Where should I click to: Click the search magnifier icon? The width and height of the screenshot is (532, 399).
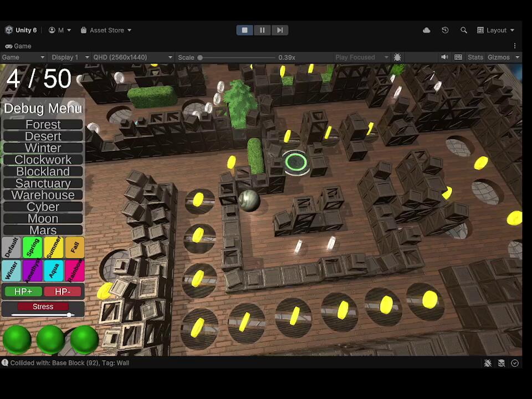(463, 30)
